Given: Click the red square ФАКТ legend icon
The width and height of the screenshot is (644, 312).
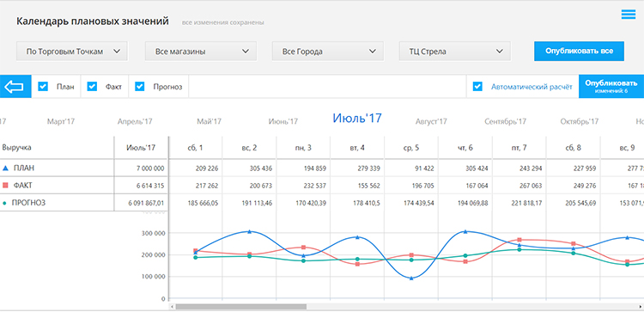Looking at the screenshot, I should [x=5, y=186].
